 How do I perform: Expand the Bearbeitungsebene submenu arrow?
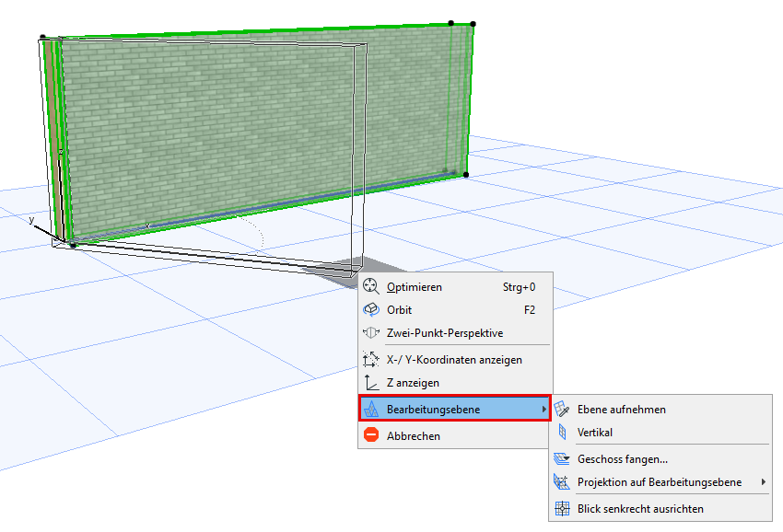(543, 410)
